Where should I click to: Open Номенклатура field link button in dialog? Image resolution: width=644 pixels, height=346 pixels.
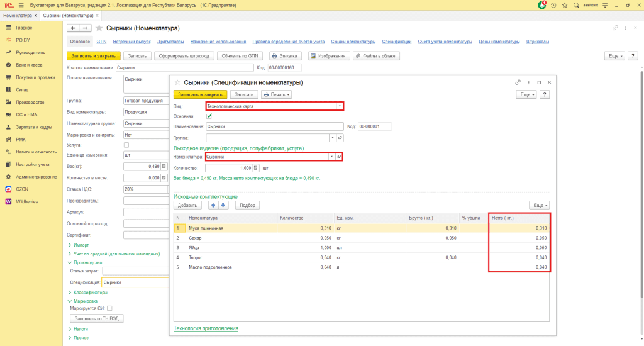point(339,157)
